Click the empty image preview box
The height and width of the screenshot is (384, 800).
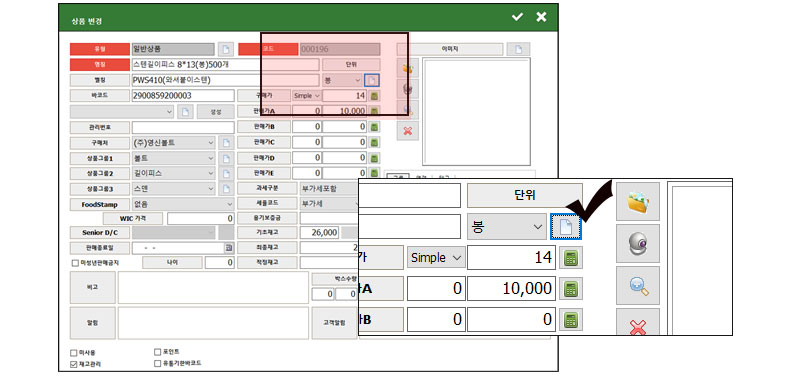pyautogui.click(x=477, y=112)
